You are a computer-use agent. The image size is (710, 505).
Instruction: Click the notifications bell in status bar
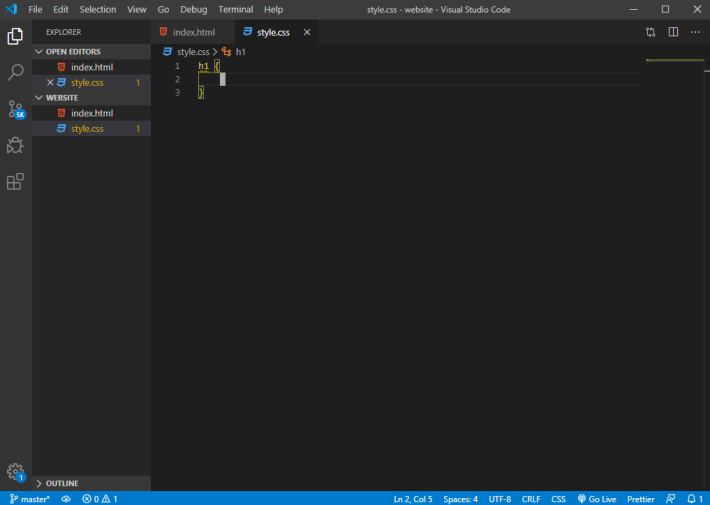695,499
